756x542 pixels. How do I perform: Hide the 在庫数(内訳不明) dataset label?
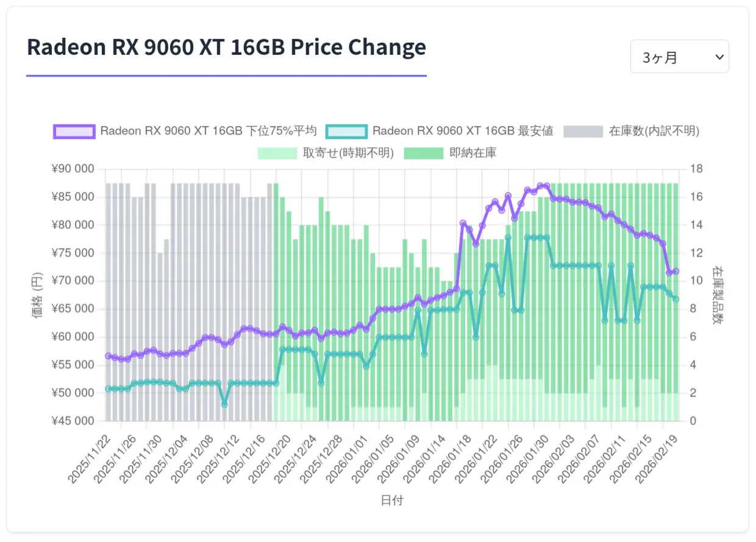click(x=654, y=131)
